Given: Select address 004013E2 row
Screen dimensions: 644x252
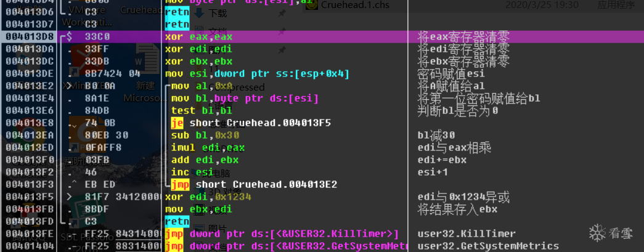Looking at the screenshot, I should coord(30,86).
